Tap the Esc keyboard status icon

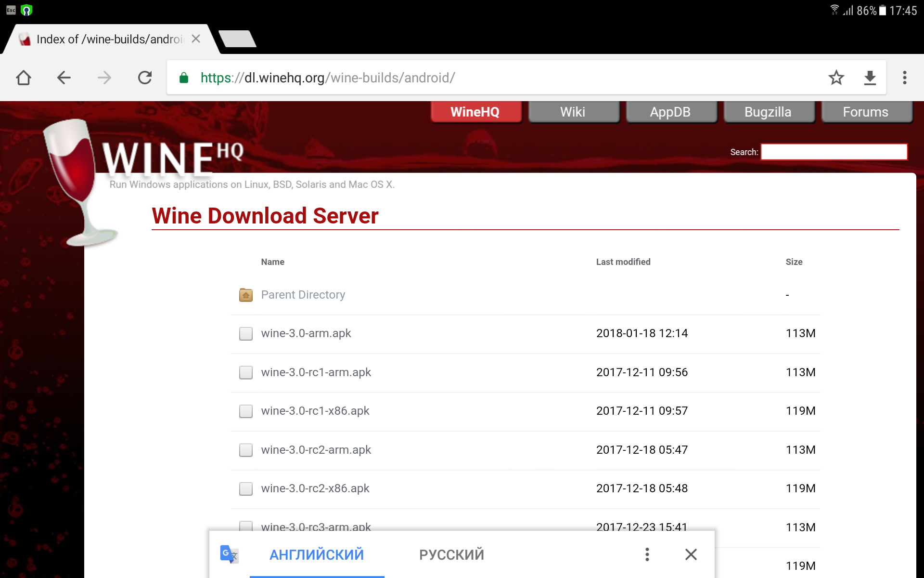pos(11,10)
